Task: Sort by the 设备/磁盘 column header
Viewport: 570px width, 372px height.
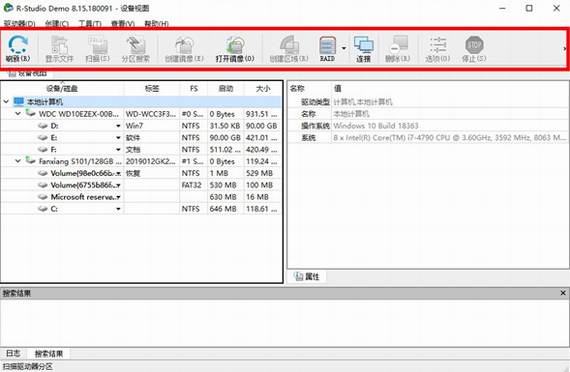Action: click(x=62, y=88)
